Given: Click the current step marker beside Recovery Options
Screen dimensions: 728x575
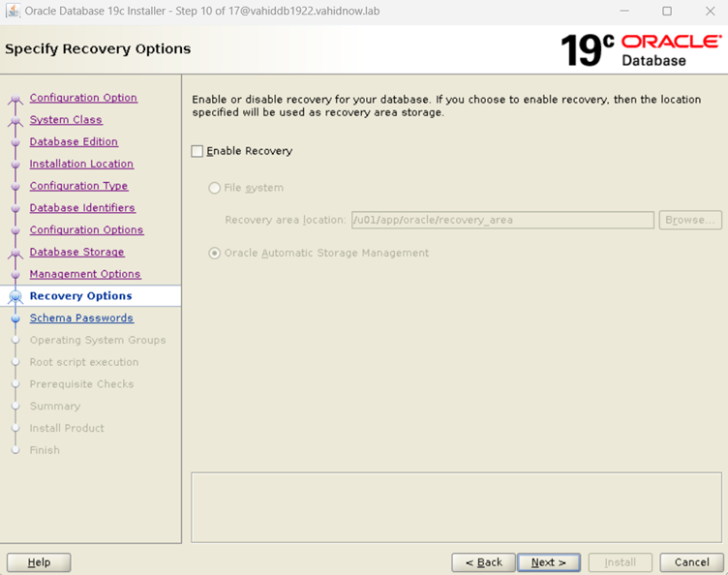Looking at the screenshot, I should (15, 297).
